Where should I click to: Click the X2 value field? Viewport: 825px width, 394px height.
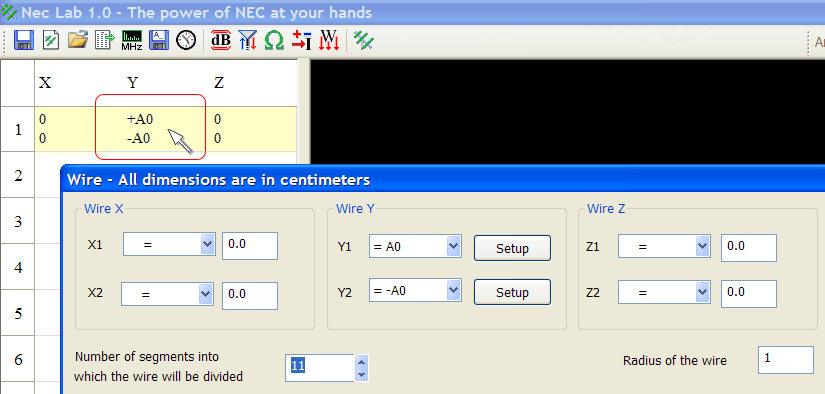(x=250, y=296)
